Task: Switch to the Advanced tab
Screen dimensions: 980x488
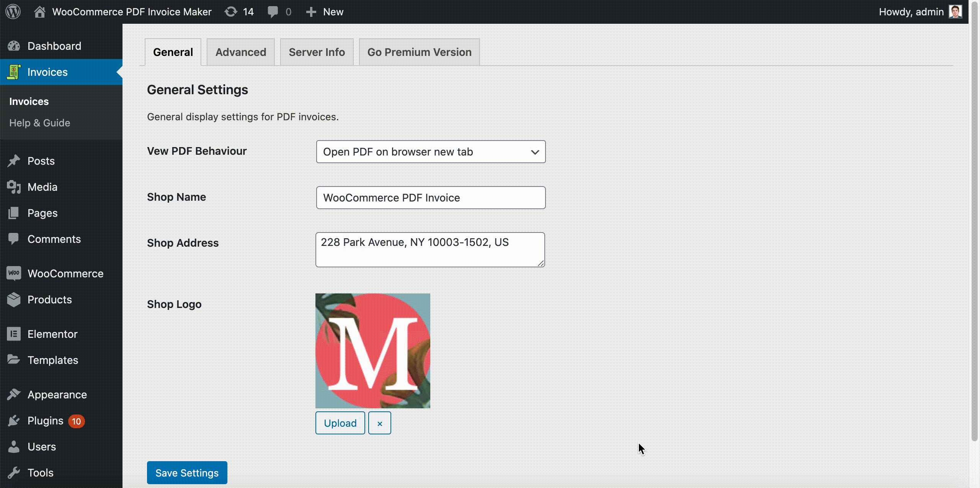Action: click(x=241, y=52)
